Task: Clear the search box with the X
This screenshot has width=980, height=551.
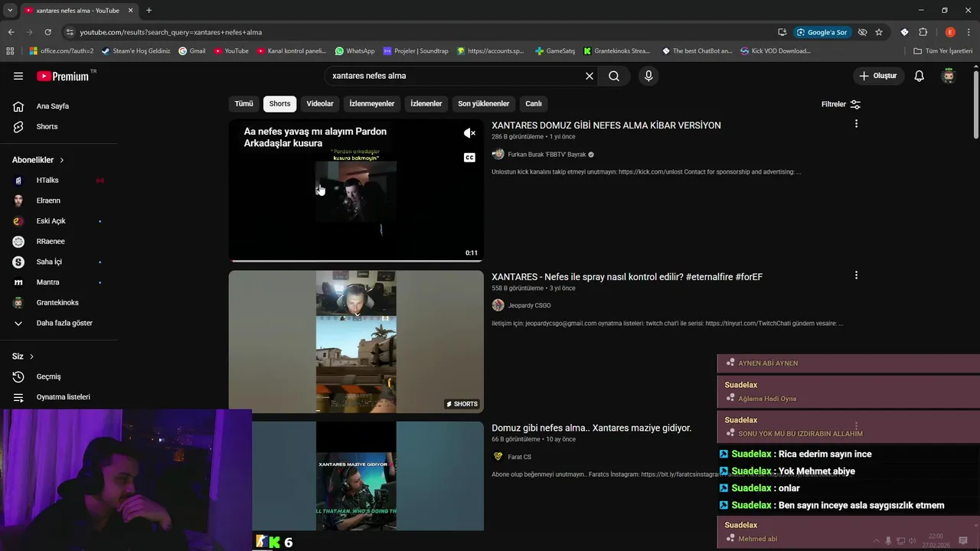Action: (590, 76)
